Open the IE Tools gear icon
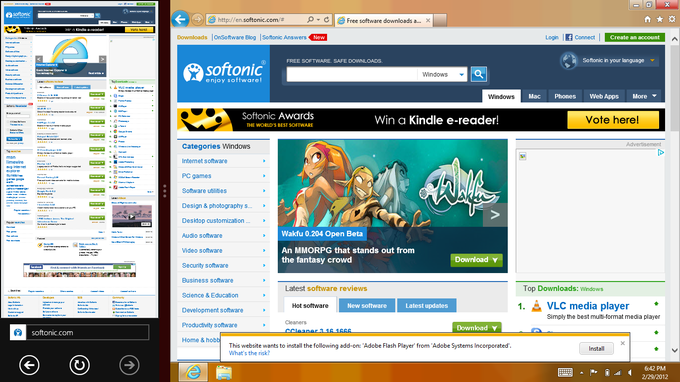The width and height of the screenshot is (680, 382). tap(672, 20)
